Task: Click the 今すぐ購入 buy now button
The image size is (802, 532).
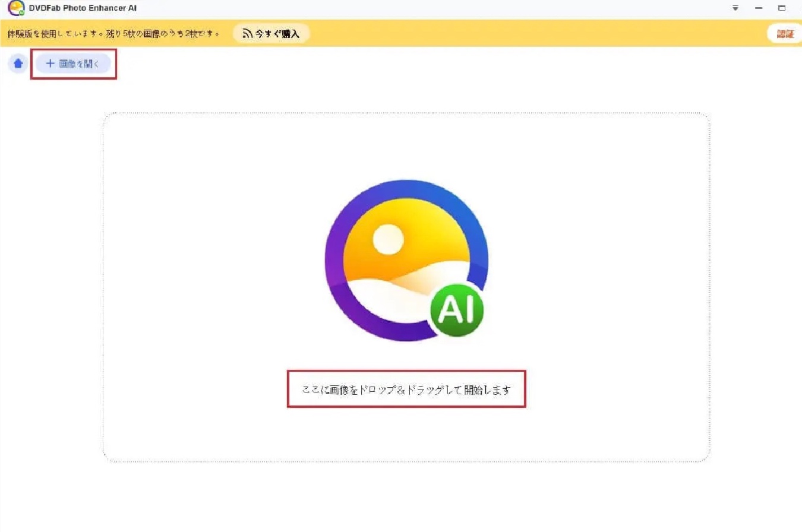Action: coord(271,34)
